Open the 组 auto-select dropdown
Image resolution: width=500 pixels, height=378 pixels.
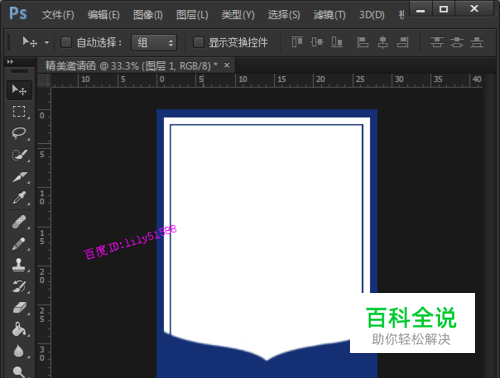point(154,42)
